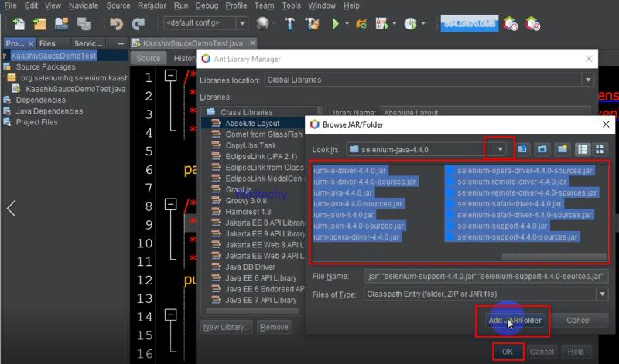Click the Open Project toolbar icon
The height and width of the screenshot is (364, 619).
[x=62, y=24]
